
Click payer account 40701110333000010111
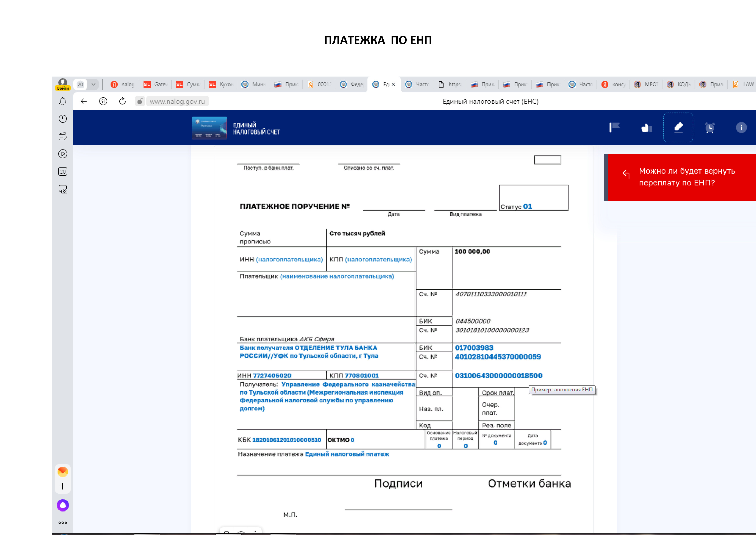click(x=491, y=294)
